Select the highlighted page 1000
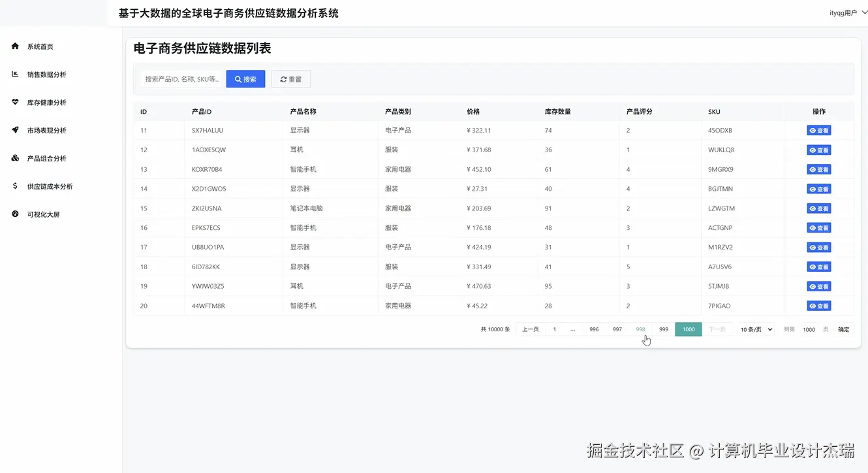Image resolution: width=868 pixels, height=473 pixels. [689, 329]
